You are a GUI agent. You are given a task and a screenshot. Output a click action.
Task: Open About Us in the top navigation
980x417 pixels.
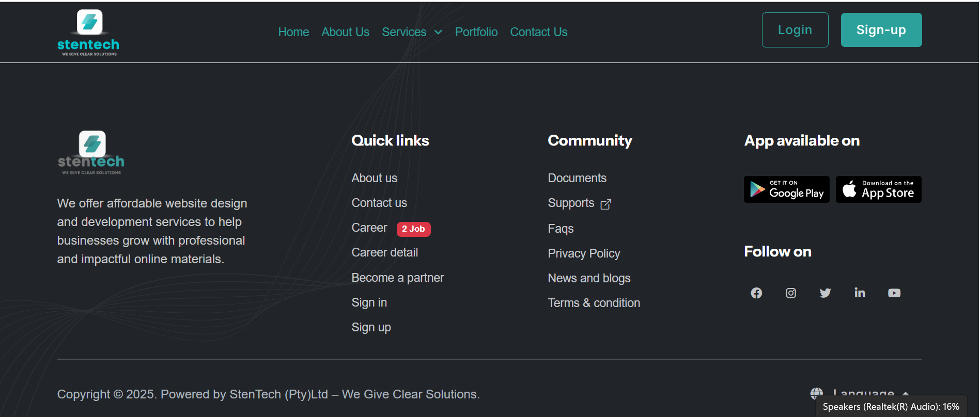pos(345,32)
